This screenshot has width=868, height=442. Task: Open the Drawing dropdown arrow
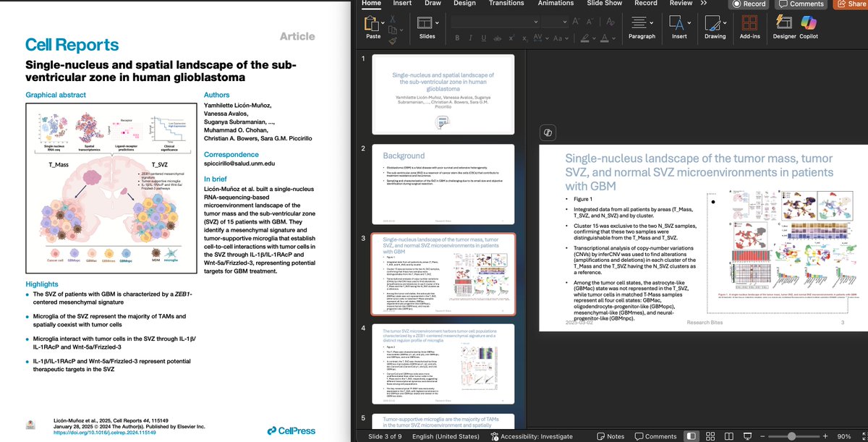(725, 23)
